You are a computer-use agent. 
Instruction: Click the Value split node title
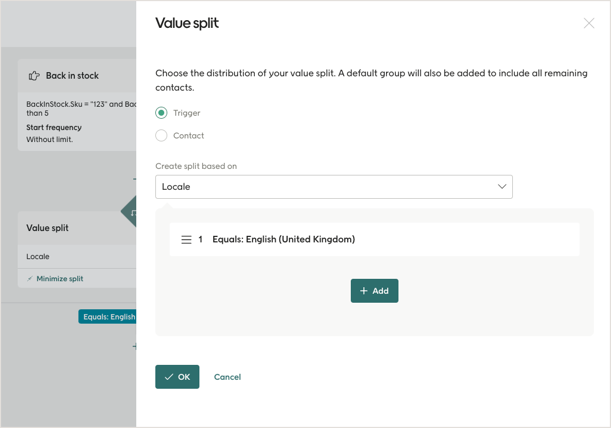[x=47, y=228]
